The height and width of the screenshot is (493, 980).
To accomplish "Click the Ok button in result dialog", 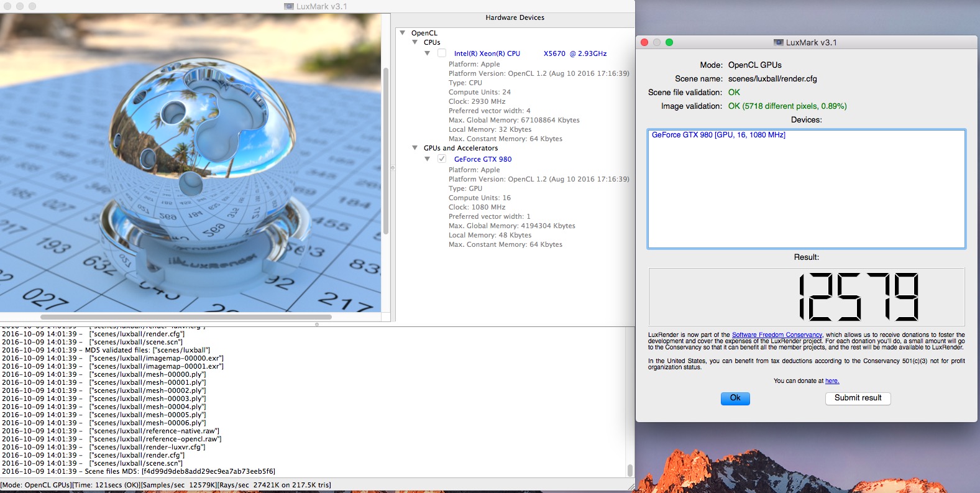I will [735, 399].
